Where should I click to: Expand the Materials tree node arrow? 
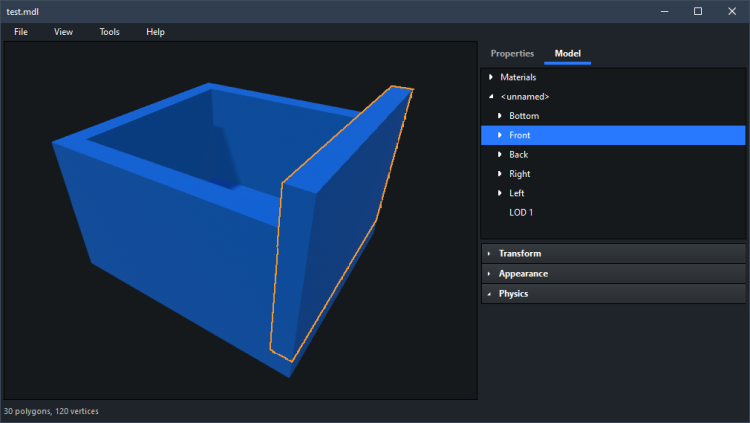490,77
